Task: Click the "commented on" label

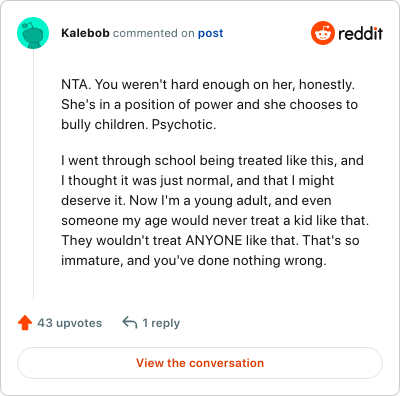Action: coord(154,33)
